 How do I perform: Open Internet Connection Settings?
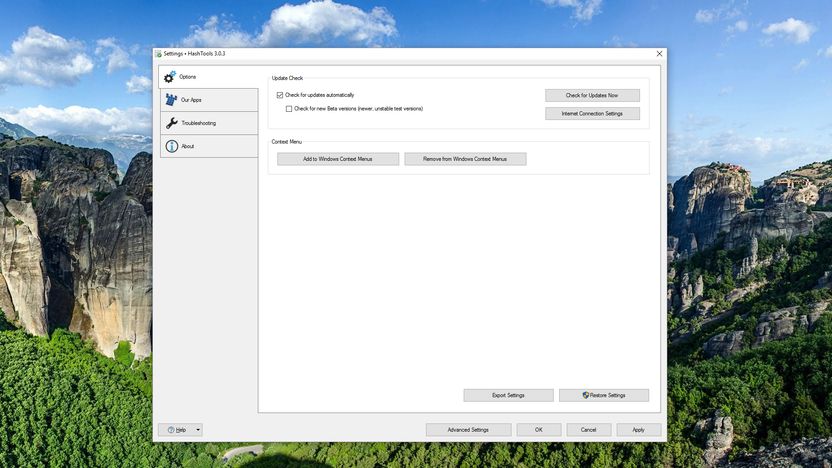pos(592,114)
